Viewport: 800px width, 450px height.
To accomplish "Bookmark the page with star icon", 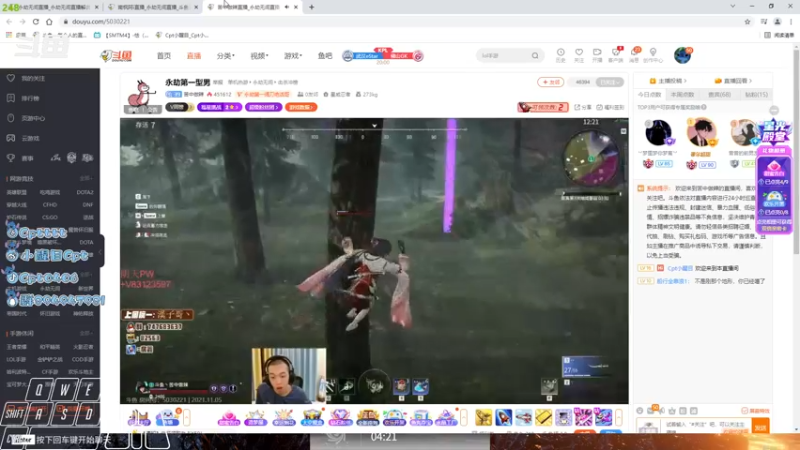I will [747, 21].
